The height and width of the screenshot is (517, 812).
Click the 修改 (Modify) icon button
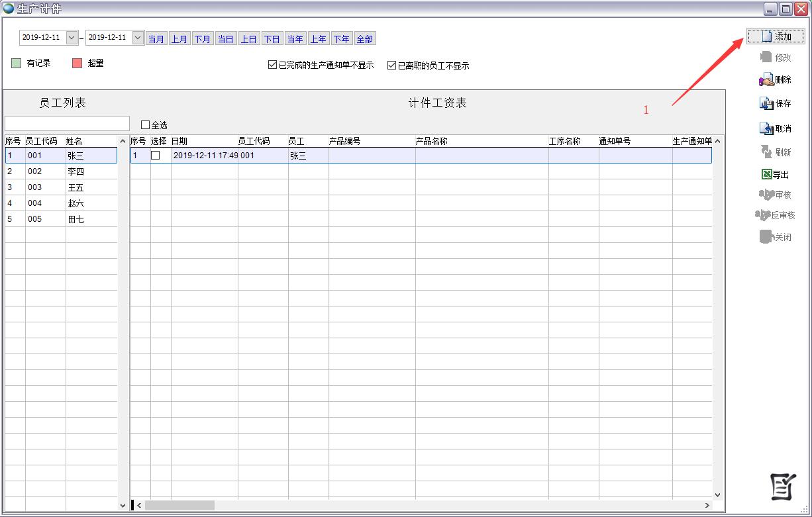coord(766,58)
